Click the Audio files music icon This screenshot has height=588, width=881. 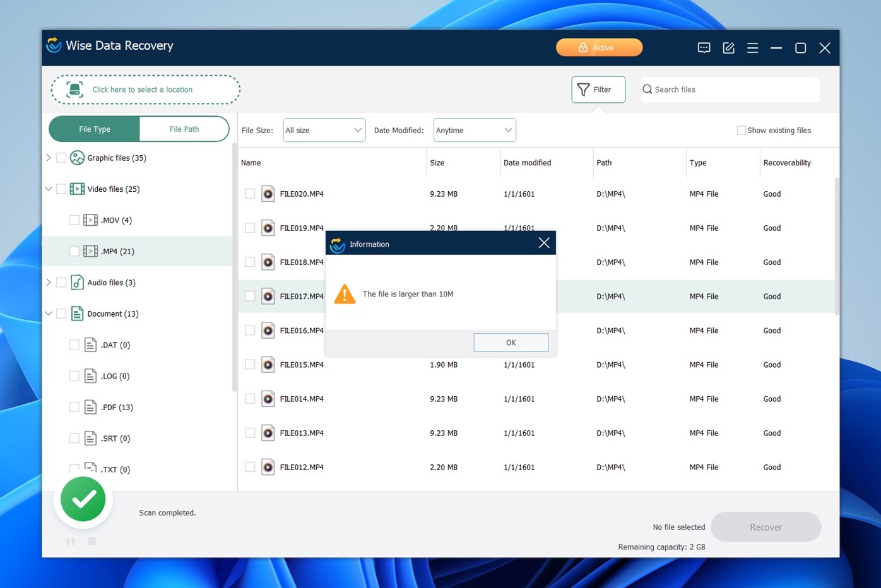coord(77,283)
